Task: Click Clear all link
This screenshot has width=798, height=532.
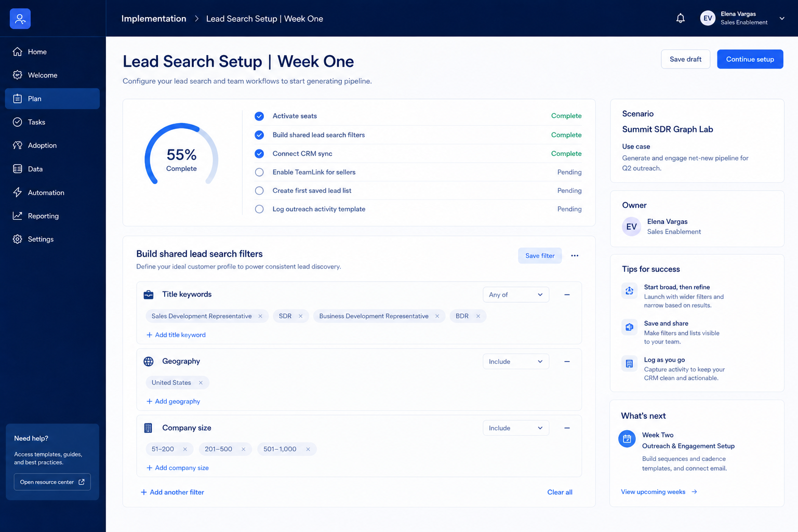Action: pyautogui.click(x=560, y=493)
